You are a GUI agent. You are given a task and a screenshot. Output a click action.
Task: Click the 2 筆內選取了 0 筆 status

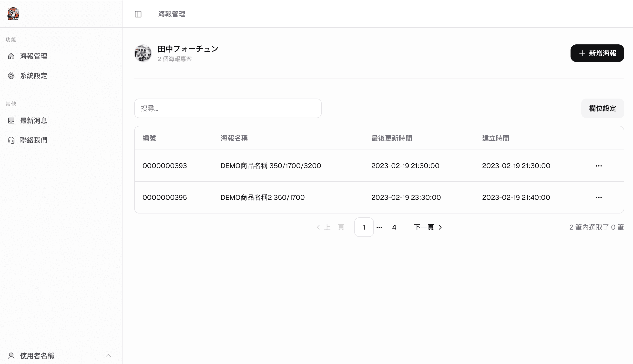point(596,227)
